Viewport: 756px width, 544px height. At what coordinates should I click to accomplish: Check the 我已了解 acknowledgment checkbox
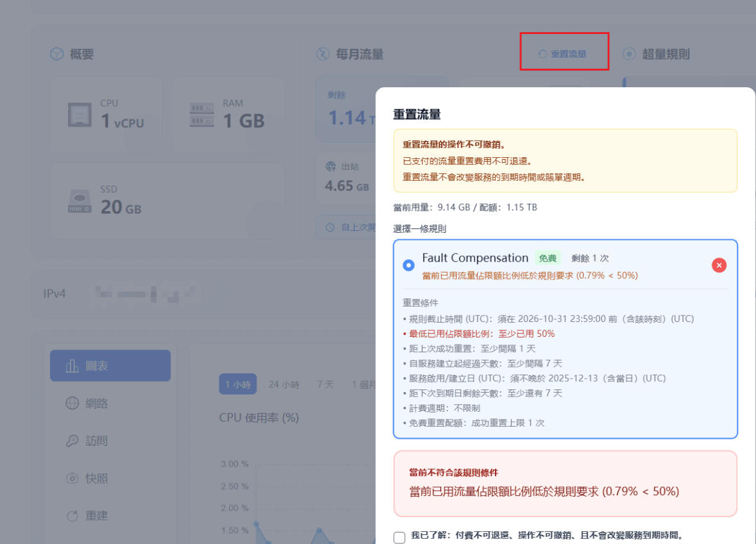pyautogui.click(x=399, y=538)
